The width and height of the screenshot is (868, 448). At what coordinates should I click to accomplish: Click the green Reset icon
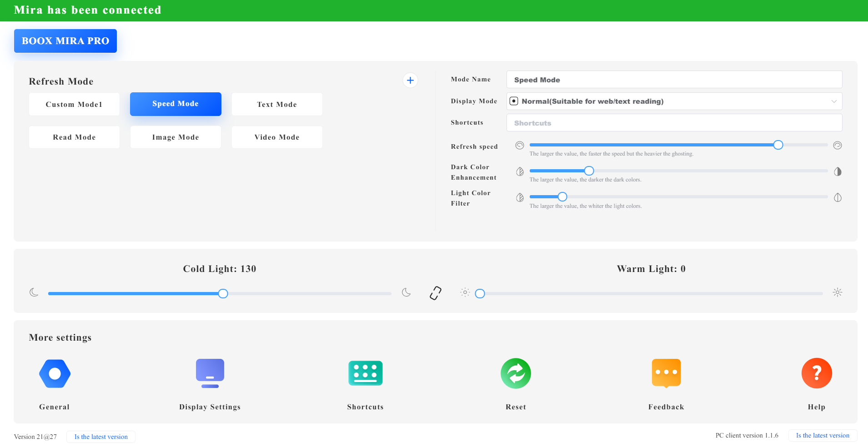click(x=516, y=373)
